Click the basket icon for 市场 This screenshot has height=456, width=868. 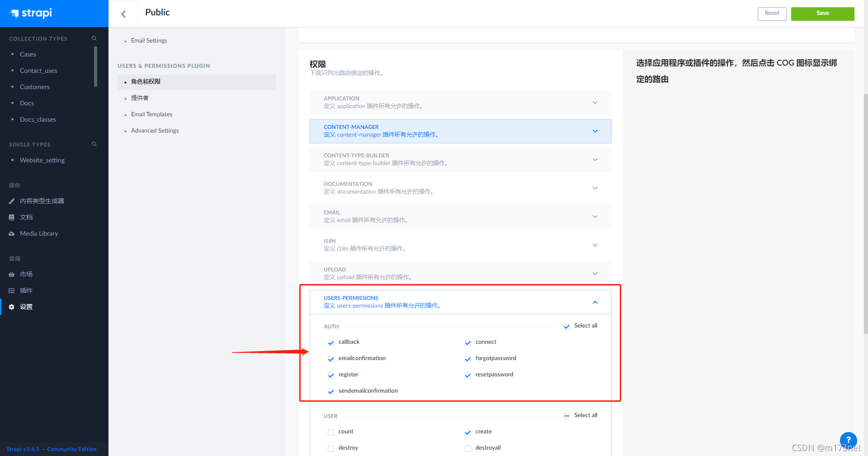(x=12, y=274)
